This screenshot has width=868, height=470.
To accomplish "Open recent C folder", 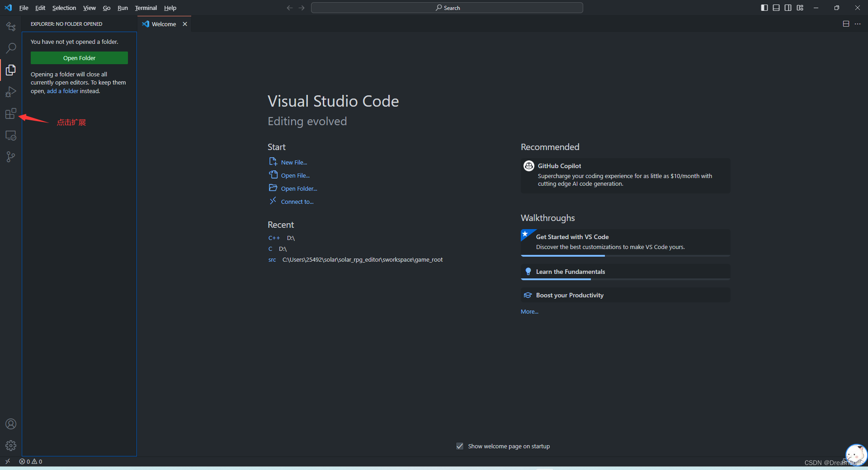I will pyautogui.click(x=270, y=249).
